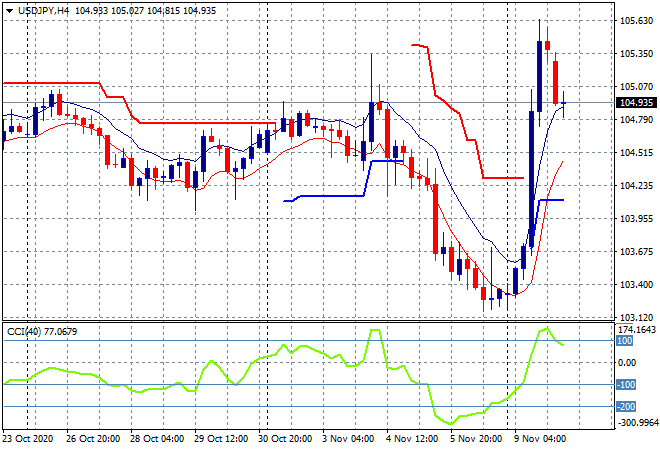This screenshot has height=450, width=660.
Task: Select the USDJPY,H4 symbol label
Action: [43, 11]
